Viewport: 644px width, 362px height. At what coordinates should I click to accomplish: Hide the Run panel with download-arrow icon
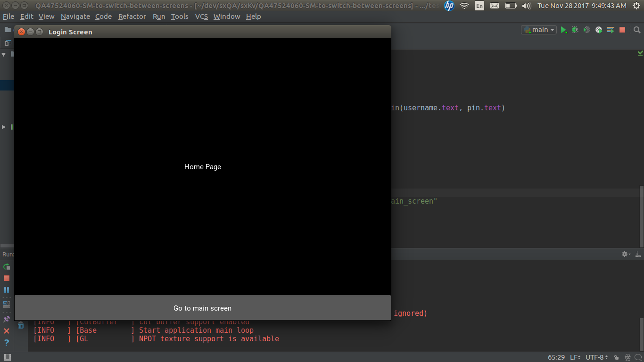638,254
